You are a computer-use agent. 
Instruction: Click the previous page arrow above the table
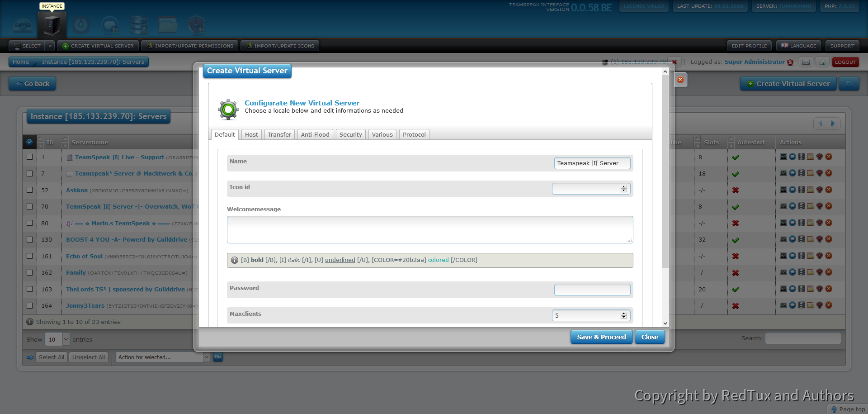[820, 124]
